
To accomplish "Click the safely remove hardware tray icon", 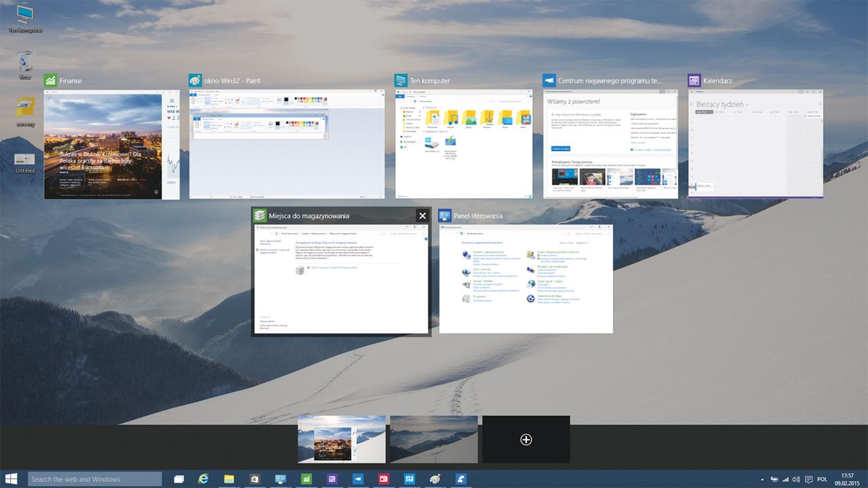I will tap(774, 479).
